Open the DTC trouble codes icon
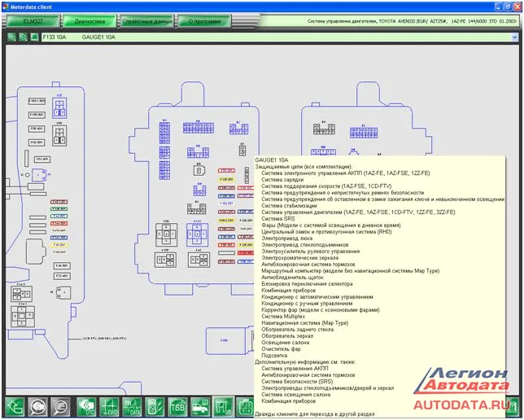This screenshot has height=420, width=524. (x=86, y=407)
